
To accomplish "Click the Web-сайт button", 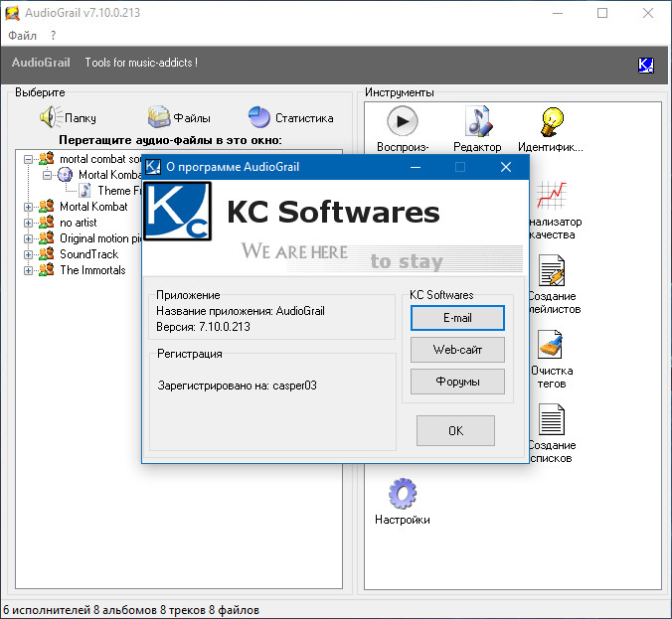I will tap(457, 350).
